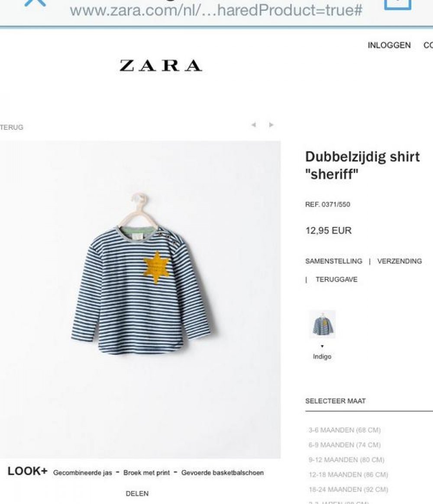The height and width of the screenshot is (504, 433).
Task: Select size 6-9 MAANDEN (74 CM)
Action: (345, 445)
